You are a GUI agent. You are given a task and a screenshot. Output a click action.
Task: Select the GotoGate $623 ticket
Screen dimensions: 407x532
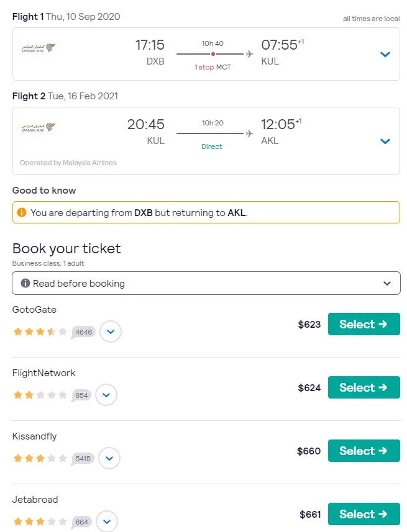tap(364, 324)
